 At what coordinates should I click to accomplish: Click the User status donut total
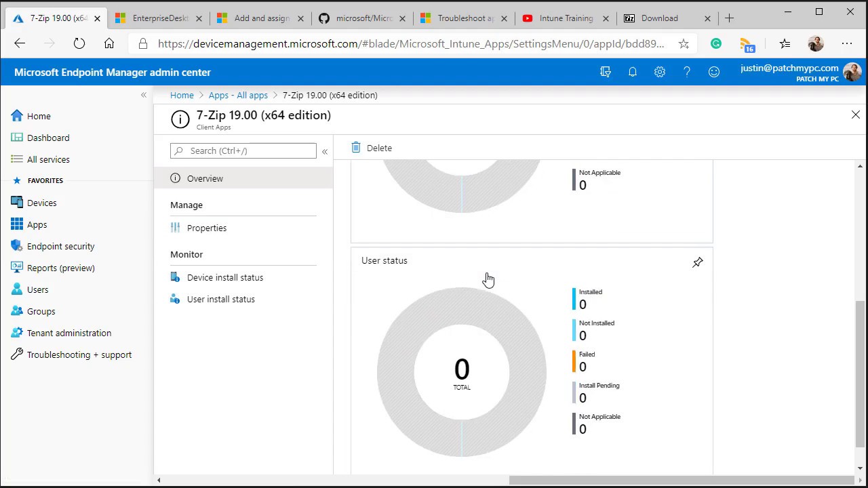pos(462,373)
